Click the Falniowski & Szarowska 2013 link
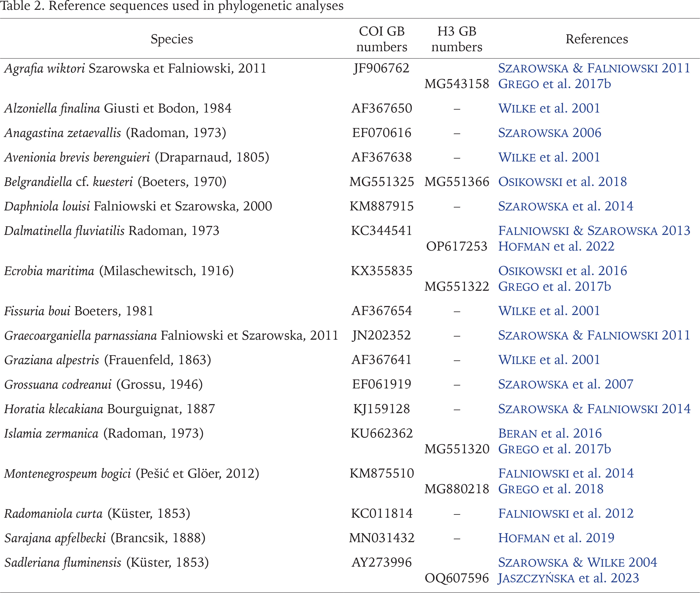700x593 pixels. coord(594,231)
